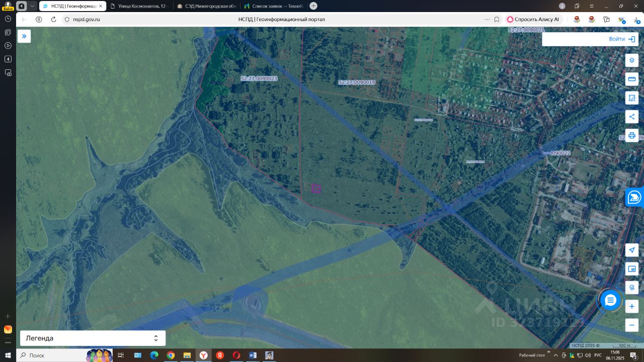Expand the Легенда dropdown
This screenshot has width=644, height=362.
click(93, 338)
